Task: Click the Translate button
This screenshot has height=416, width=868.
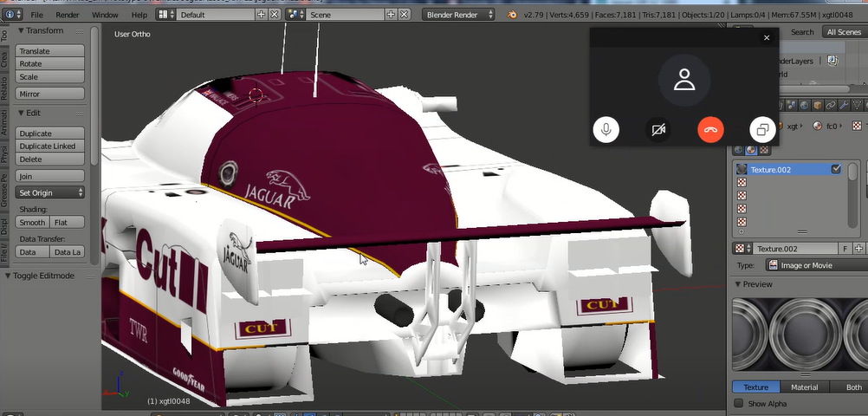Action: point(50,51)
